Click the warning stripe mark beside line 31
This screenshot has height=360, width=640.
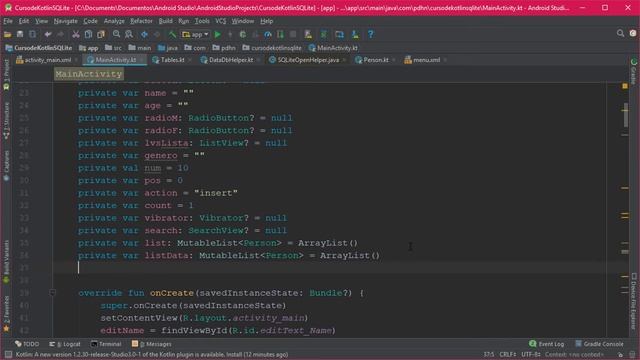click(x=625, y=188)
